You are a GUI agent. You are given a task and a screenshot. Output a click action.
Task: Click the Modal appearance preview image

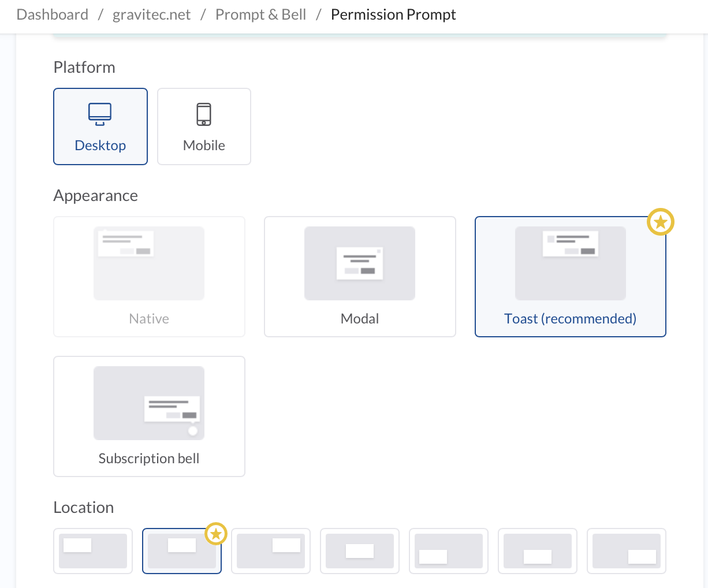coord(359,263)
